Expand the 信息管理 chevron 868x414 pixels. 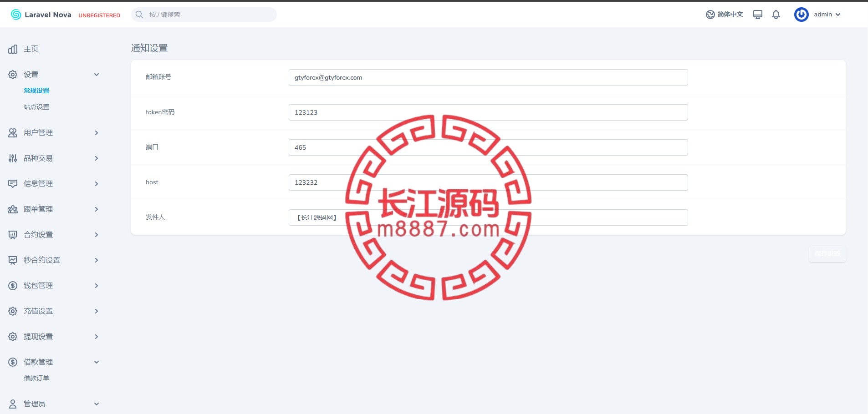pyautogui.click(x=97, y=184)
